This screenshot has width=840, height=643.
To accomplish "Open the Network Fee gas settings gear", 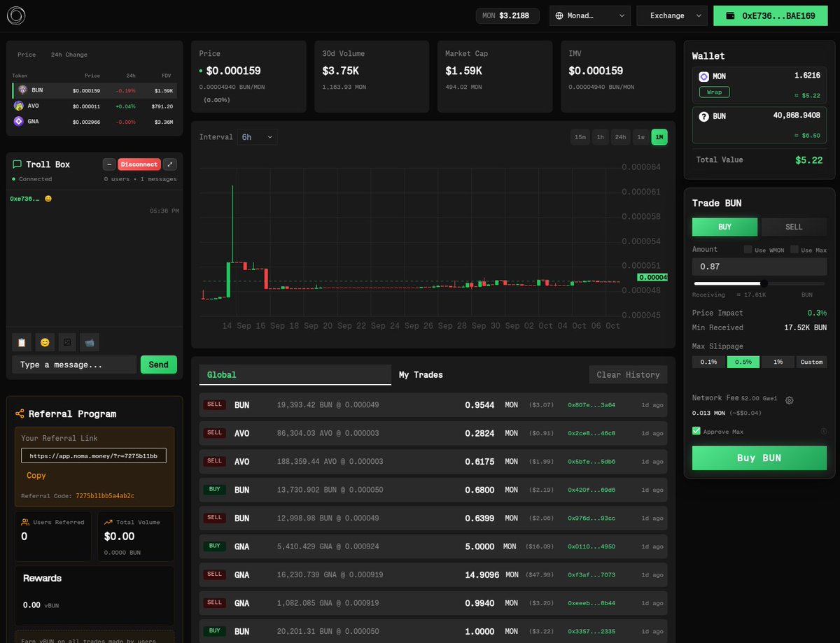I will [790, 400].
